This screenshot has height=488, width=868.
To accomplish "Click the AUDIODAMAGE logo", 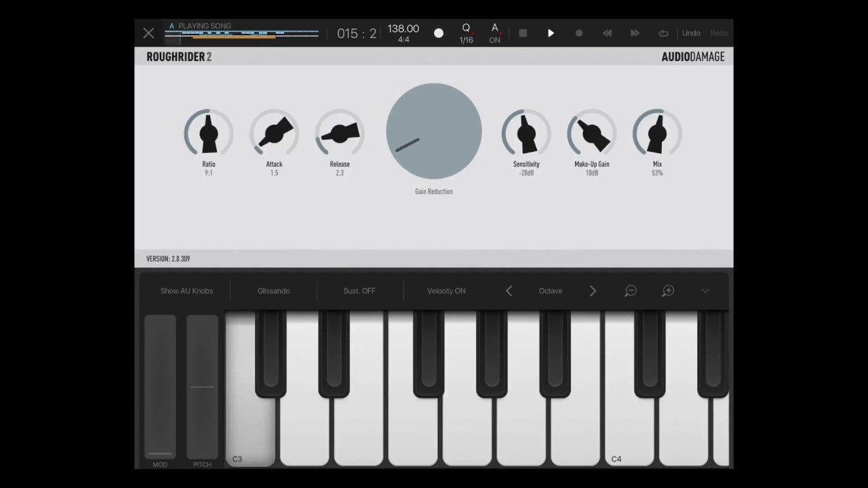I will pos(693,57).
